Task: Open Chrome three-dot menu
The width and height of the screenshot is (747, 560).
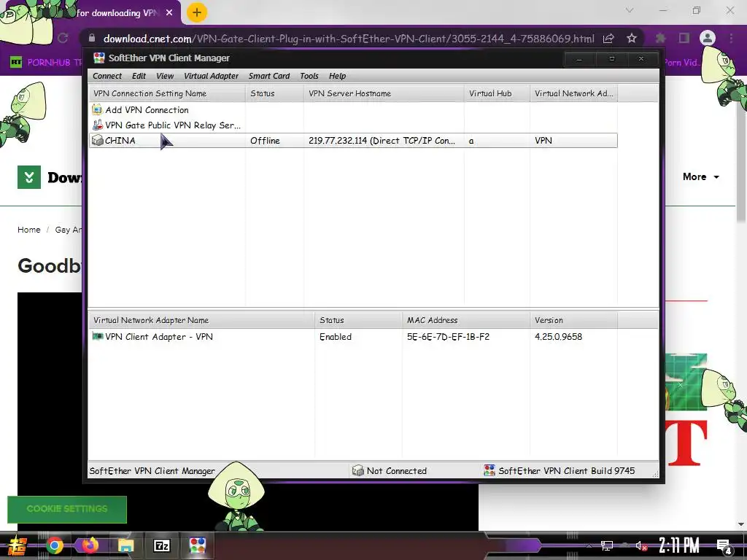Action: point(731,38)
